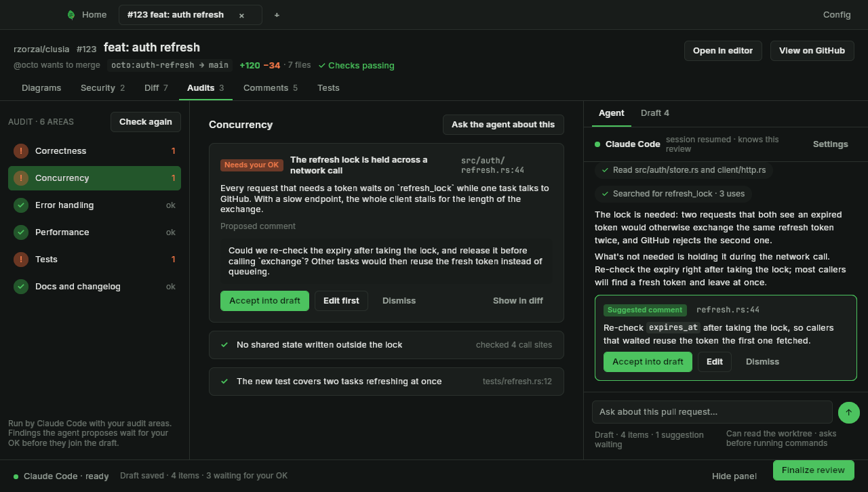
Task: Accept the refresh lock finding into draft
Action: pos(264,301)
